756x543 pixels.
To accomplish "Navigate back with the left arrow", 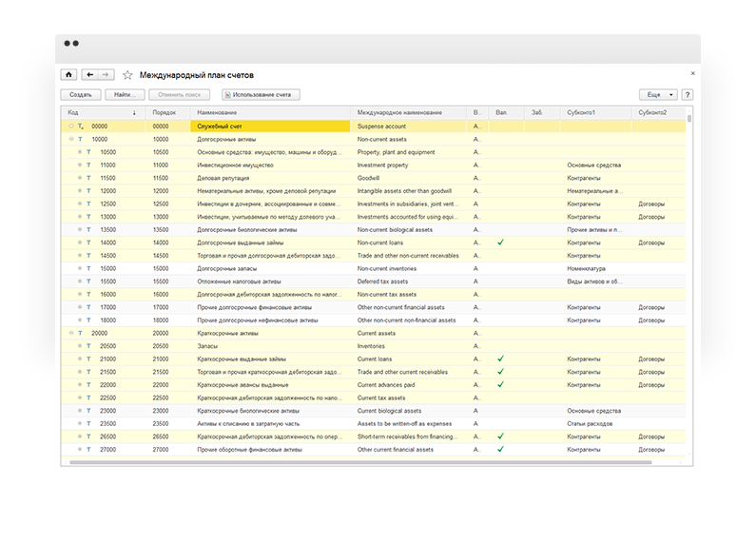I will pyautogui.click(x=89, y=75).
